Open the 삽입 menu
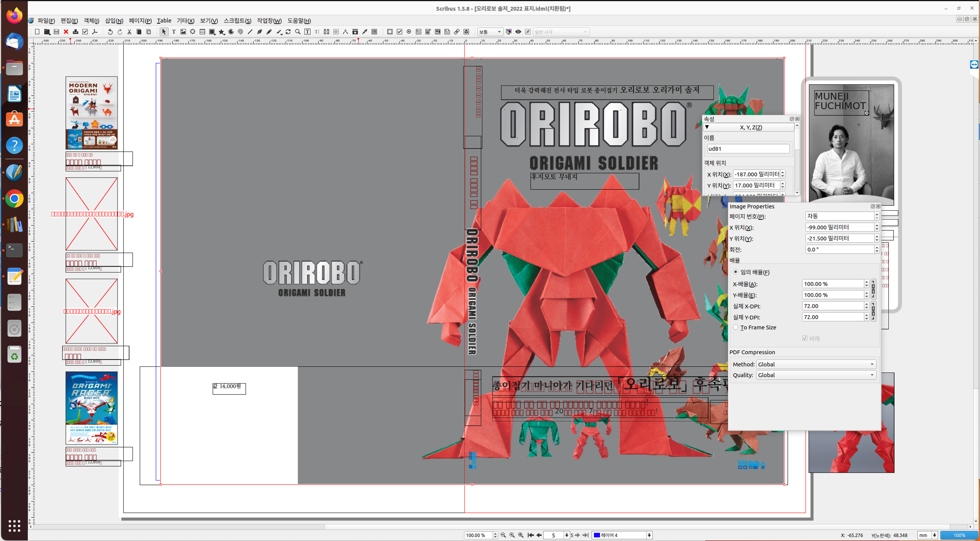The height and width of the screenshot is (541, 980). pyautogui.click(x=114, y=21)
